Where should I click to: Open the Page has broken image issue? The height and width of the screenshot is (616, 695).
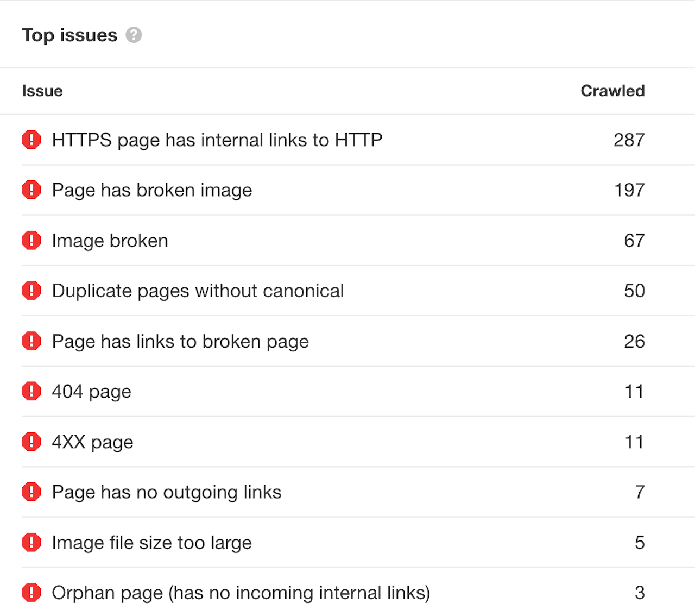coord(151,190)
